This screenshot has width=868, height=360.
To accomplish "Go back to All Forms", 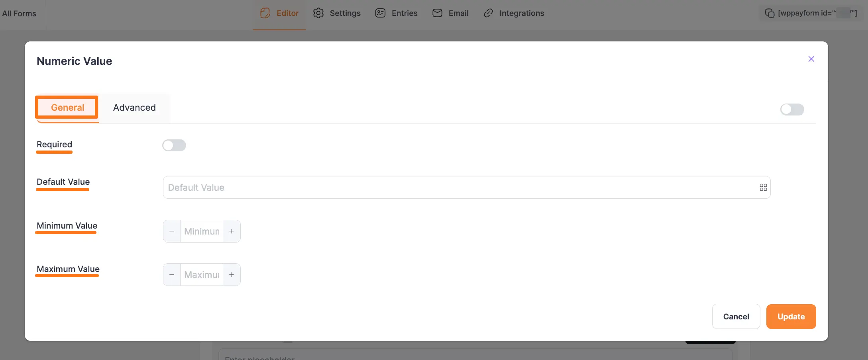I will click(19, 14).
